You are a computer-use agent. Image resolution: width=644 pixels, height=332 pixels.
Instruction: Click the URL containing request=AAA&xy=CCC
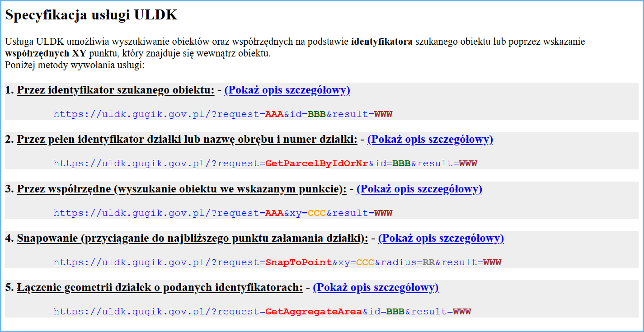point(223,213)
